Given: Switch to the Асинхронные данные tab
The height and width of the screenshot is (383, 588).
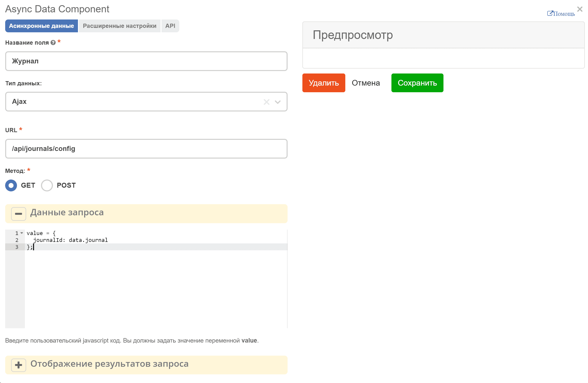Looking at the screenshot, I should 41,26.
